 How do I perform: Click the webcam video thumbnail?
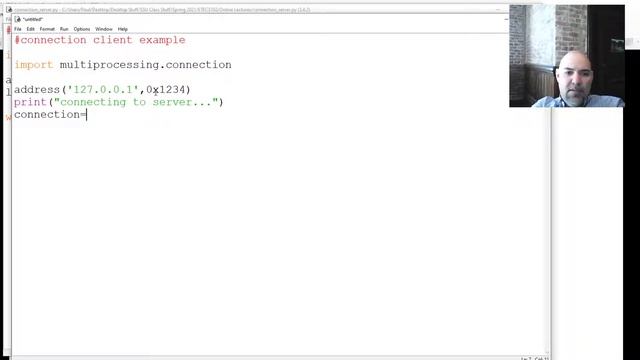click(567, 56)
